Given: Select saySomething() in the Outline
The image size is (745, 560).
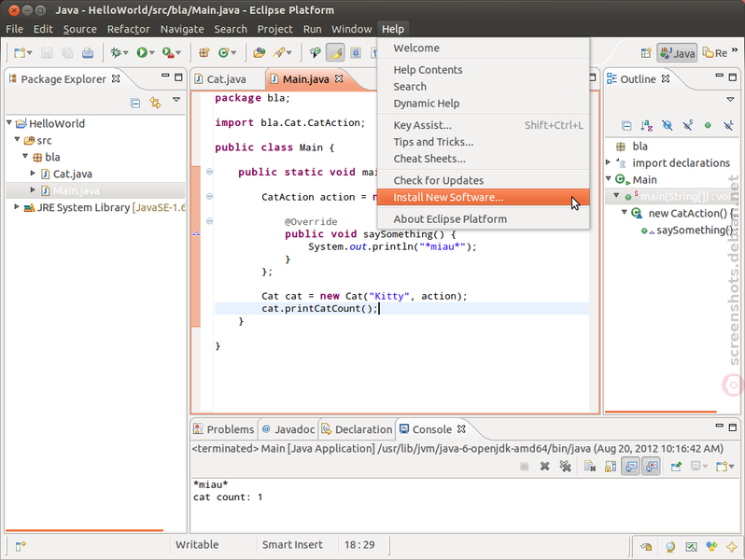Looking at the screenshot, I should pos(695,231).
